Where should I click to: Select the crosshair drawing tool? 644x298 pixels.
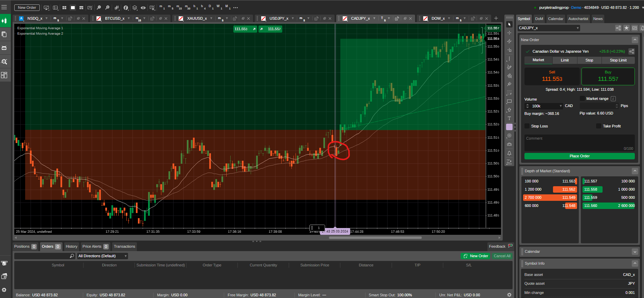pos(509,33)
